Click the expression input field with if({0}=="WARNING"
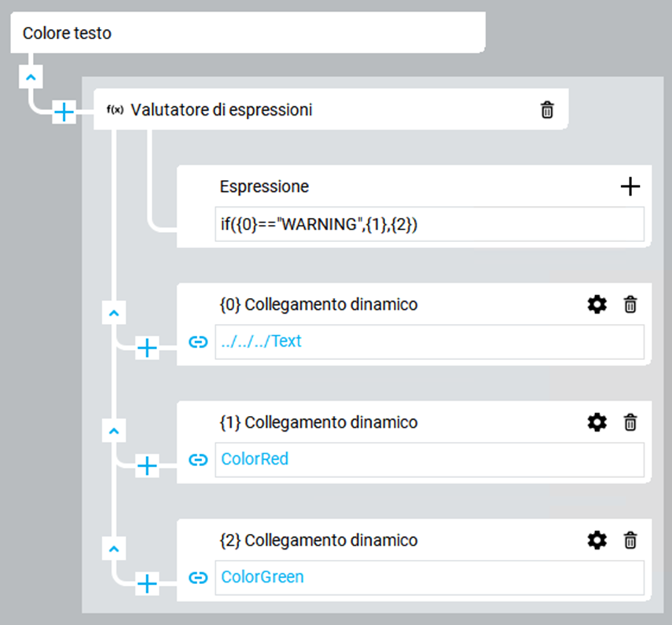672x625 pixels. (428, 224)
